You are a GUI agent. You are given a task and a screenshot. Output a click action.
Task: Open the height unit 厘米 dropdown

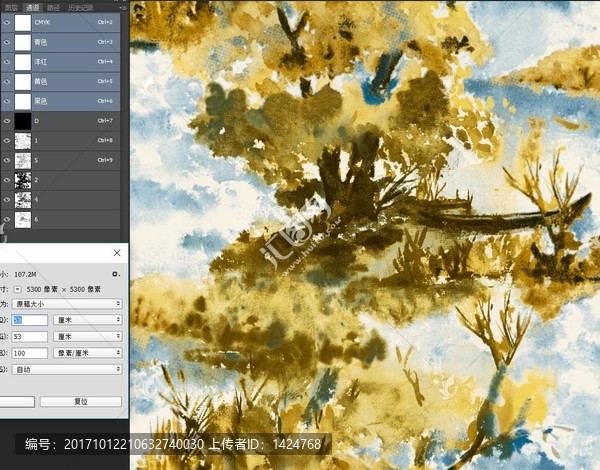point(88,336)
